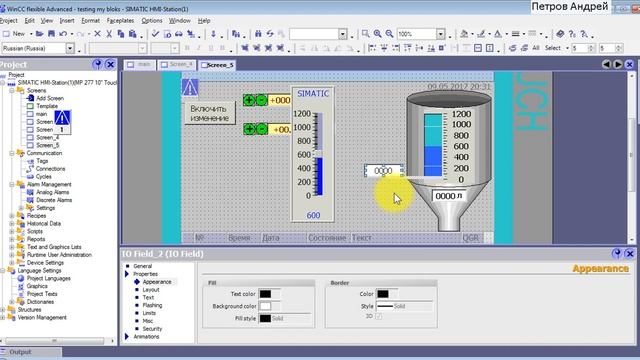Open Analog Alarms in project tree

(x=52, y=192)
